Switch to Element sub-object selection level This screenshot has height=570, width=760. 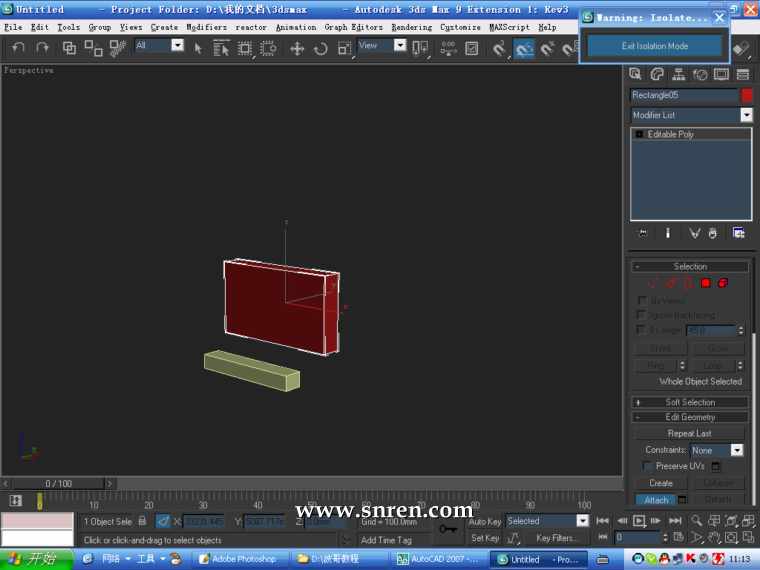pyautogui.click(x=722, y=283)
